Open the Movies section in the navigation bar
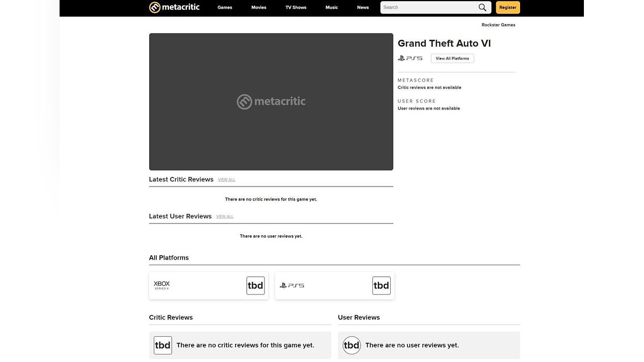This screenshot has width=644, height=362. click(259, 8)
